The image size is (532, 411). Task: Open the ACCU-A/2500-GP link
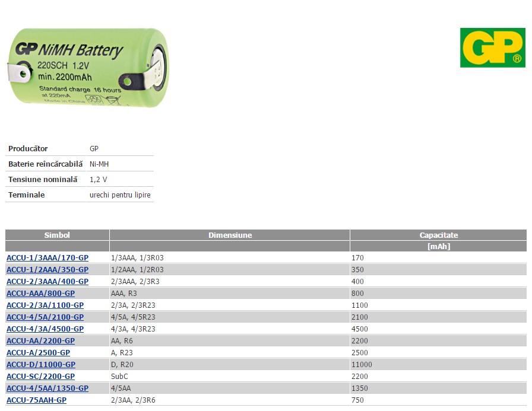pyautogui.click(x=39, y=353)
